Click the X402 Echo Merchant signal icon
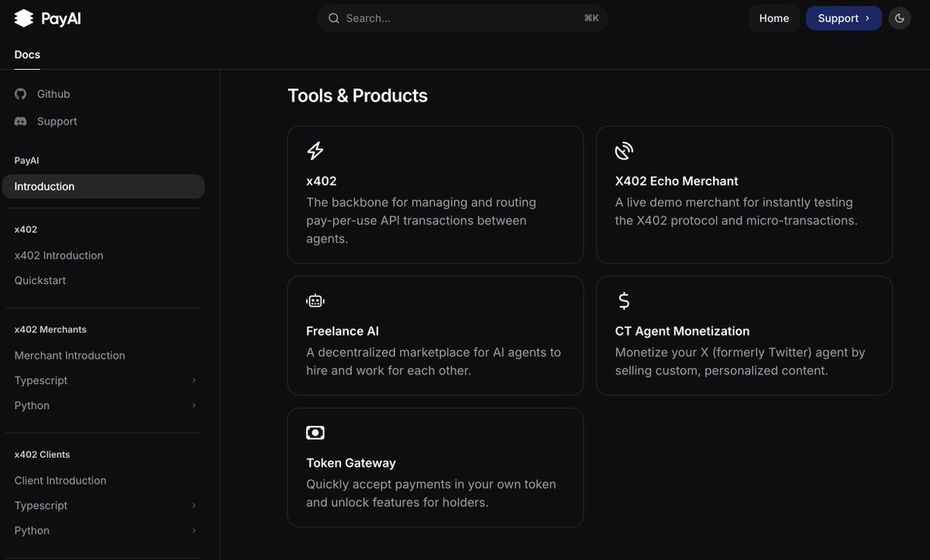The width and height of the screenshot is (930, 560). [x=623, y=149]
